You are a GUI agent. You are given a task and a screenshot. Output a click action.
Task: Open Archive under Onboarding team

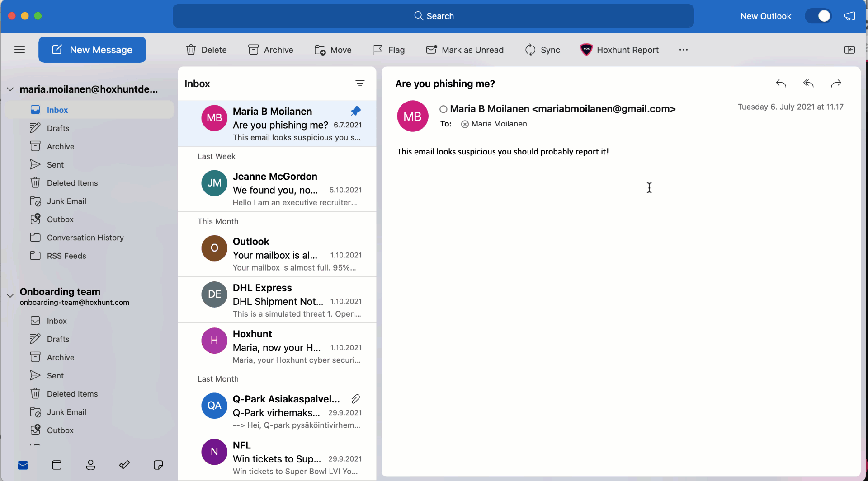point(90,357)
